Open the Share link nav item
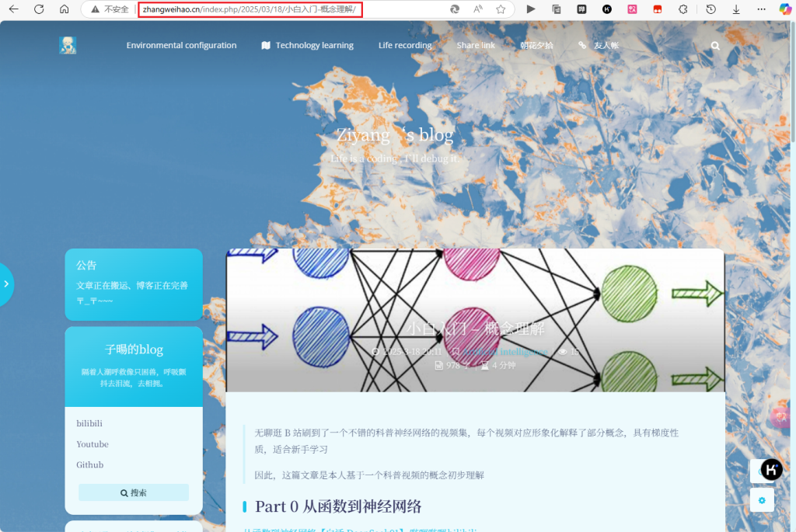Viewport: 796px width, 532px height. point(476,45)
